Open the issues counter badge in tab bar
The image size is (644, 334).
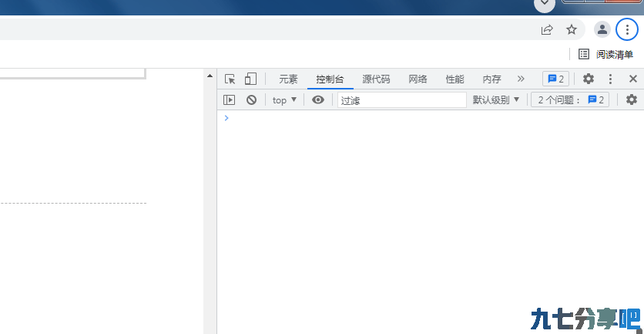[x=555, y=79]
